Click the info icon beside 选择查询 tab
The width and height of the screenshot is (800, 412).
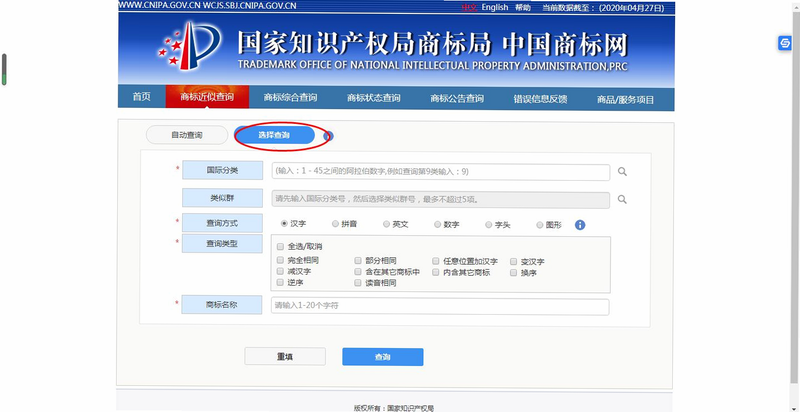(328, 136)
